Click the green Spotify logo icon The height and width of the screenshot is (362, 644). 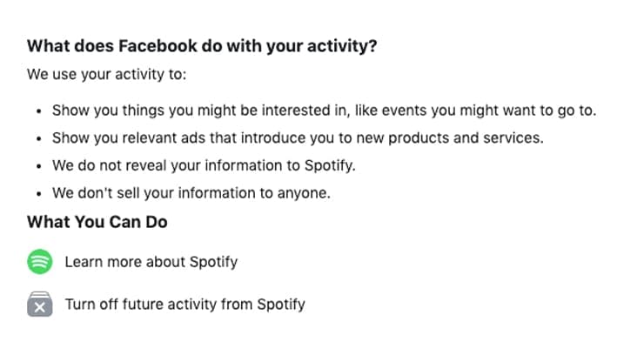coord(40,261)
